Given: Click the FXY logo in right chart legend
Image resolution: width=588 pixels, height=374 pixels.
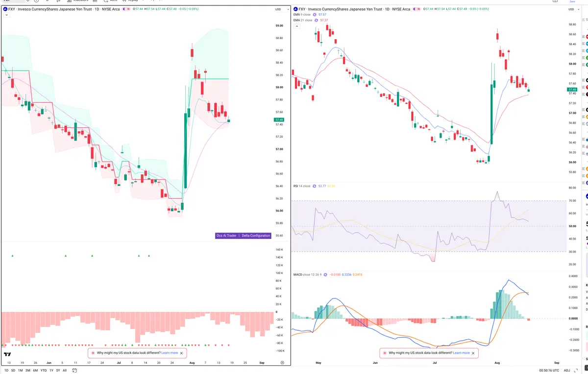Looking at the screenshot, I should 295,9.
